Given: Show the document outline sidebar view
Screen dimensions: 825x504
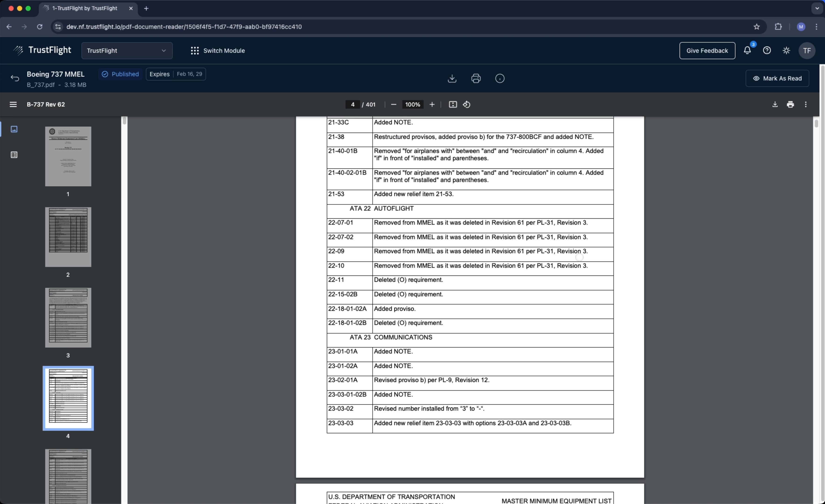Looking at the screenshot, I should pos(14,155).
